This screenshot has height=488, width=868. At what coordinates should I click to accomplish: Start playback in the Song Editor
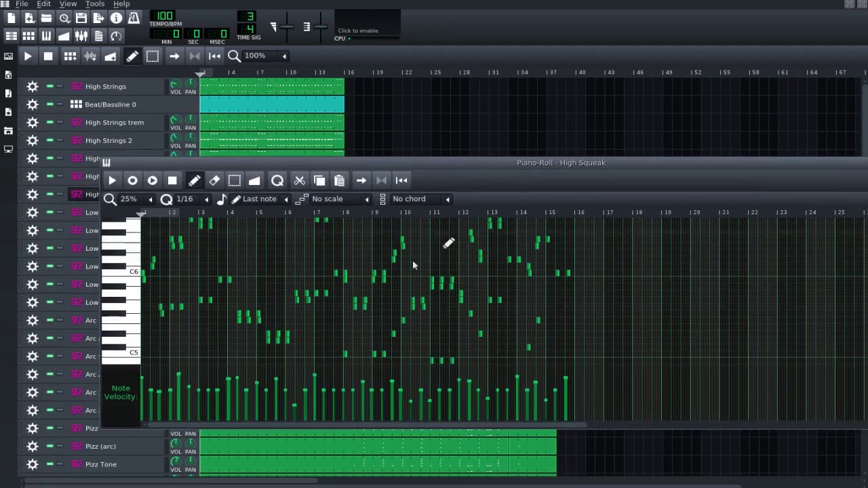point(28,56)
